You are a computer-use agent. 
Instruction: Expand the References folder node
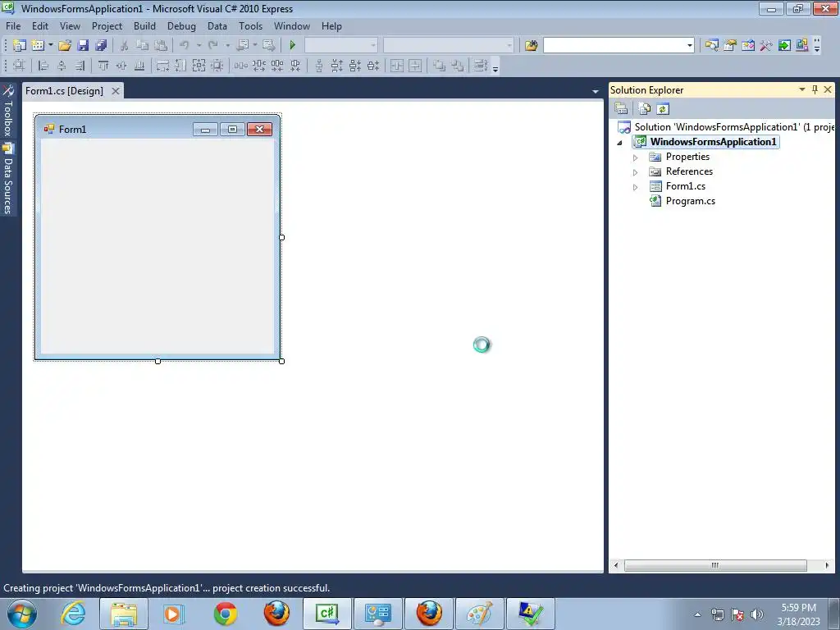tap(636, 172)
